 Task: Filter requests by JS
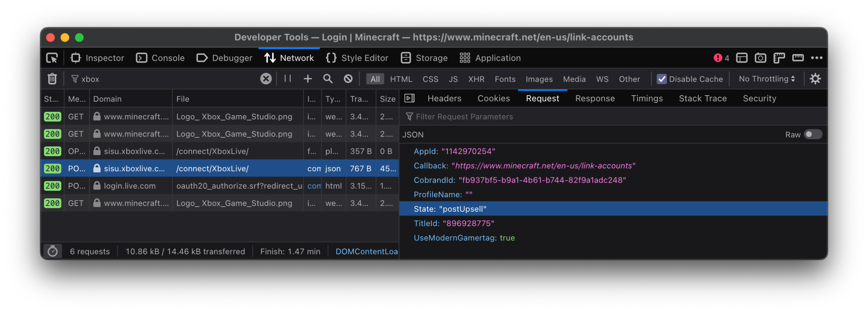point(453,79)
